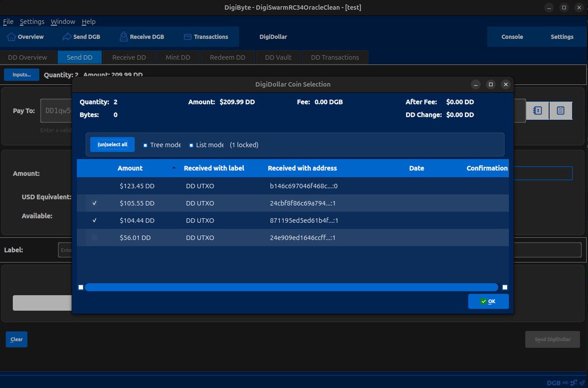Click the coin list horizontal scrollbar
The image size is (588, 388).
(x=292, y=287)
